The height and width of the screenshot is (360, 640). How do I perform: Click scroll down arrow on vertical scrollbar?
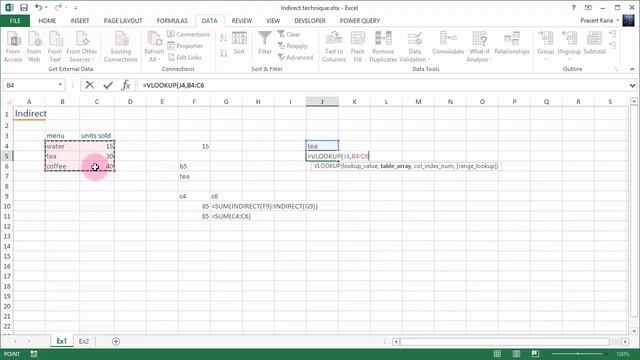tap(633, 331)
